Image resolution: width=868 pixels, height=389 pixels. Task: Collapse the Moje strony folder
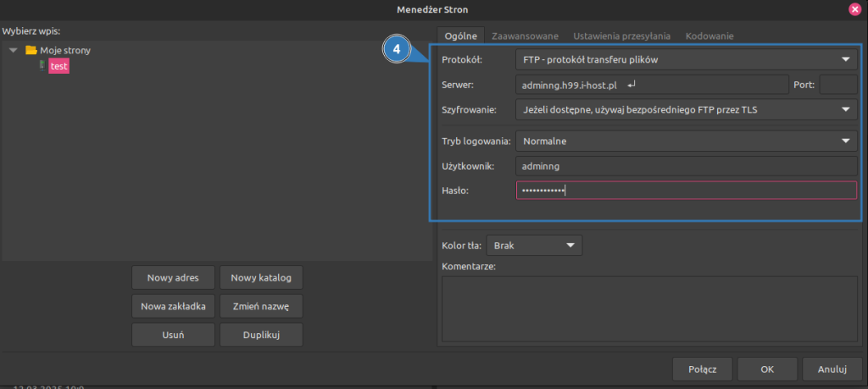pyautogui.click(x=14, y=50)
